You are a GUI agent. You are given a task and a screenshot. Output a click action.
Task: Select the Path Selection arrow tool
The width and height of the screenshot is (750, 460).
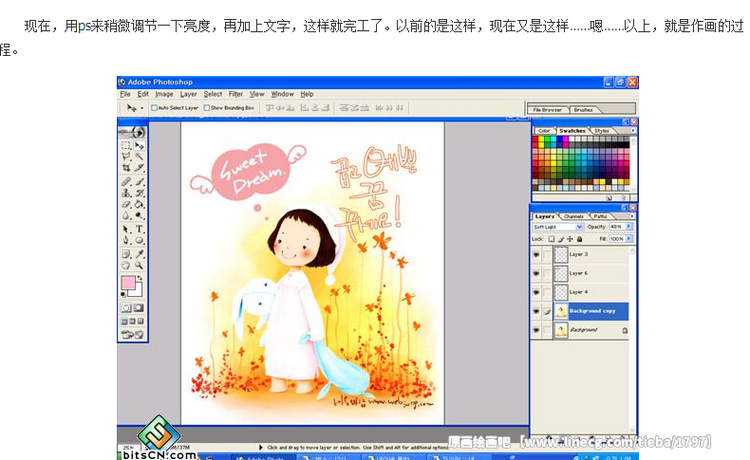click(x=126, y=230)
